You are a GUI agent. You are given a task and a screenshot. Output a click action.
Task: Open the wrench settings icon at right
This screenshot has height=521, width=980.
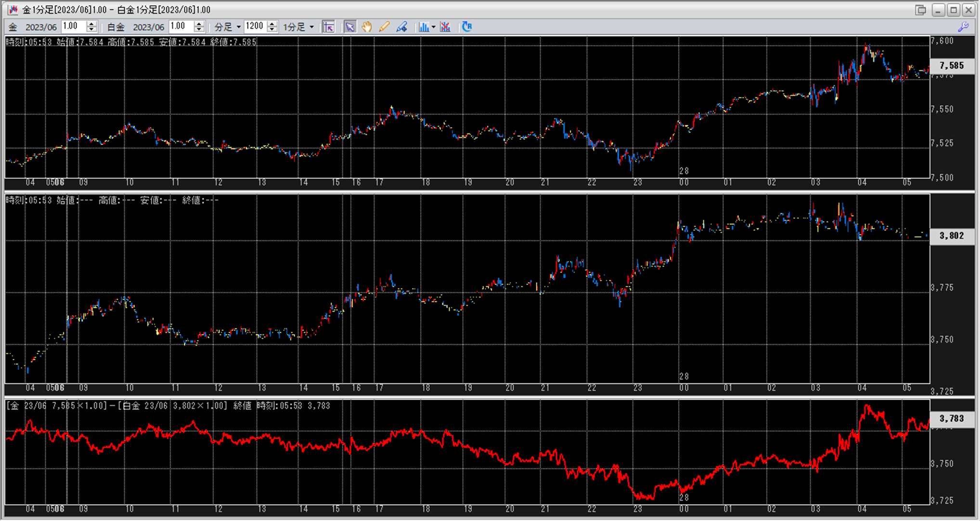(x=963, y=27)
